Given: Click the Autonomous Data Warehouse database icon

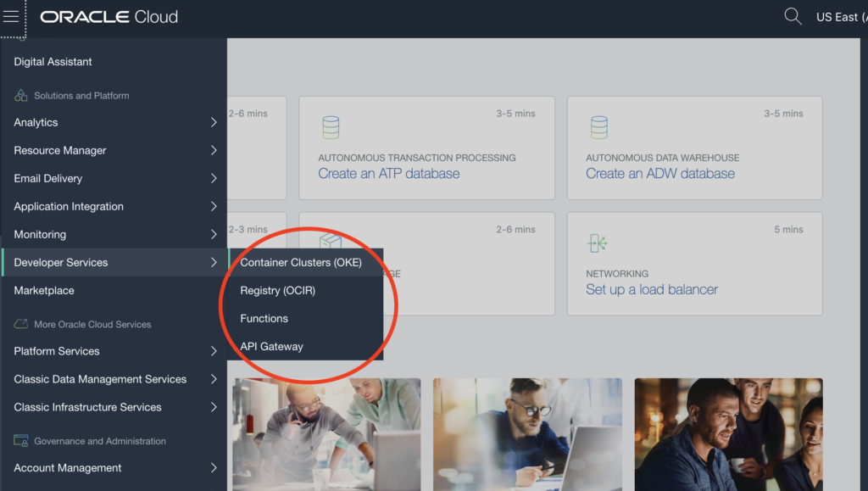Looking at the screenshot, I should pyautogui.click(x=598, y=127).
